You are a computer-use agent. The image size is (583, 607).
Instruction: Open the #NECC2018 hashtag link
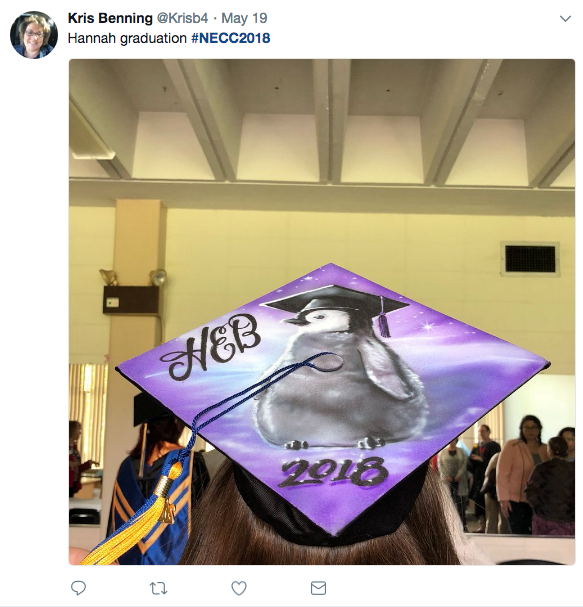tap(231, 38)
